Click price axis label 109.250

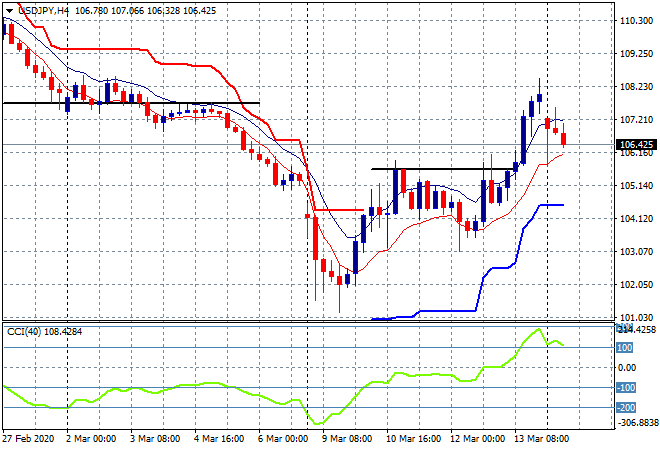point(636,54)
